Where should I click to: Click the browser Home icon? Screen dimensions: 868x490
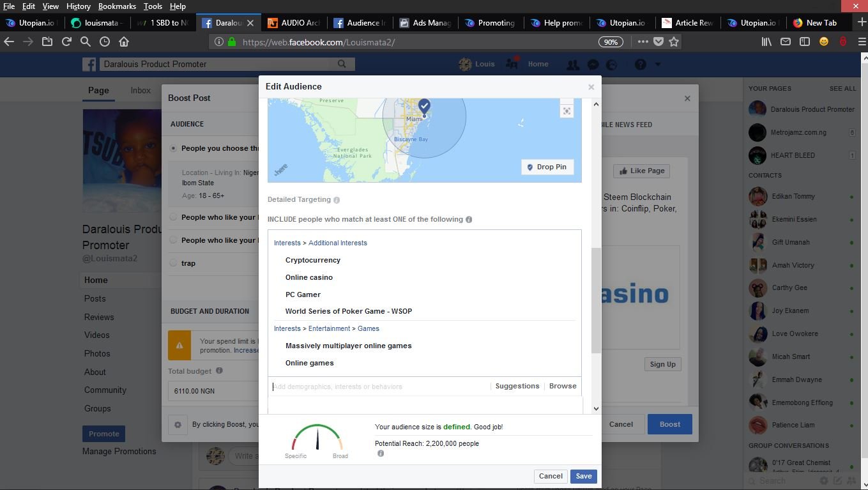tap(124, 42)
